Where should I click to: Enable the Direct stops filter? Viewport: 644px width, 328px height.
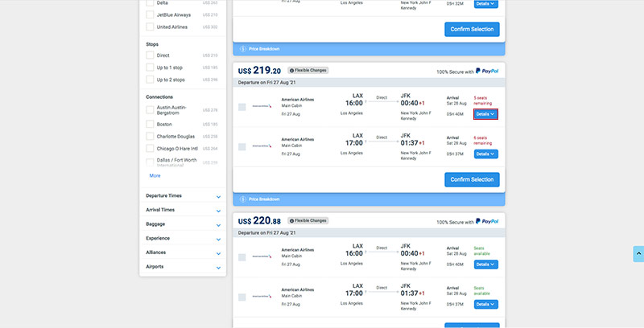click(150, 55)
